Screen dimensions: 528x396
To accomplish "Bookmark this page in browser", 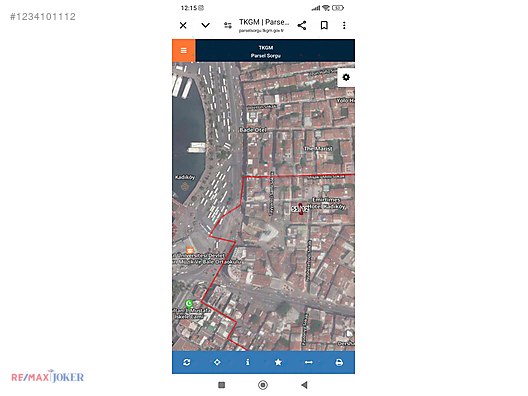I will click(x=324, y=25).
